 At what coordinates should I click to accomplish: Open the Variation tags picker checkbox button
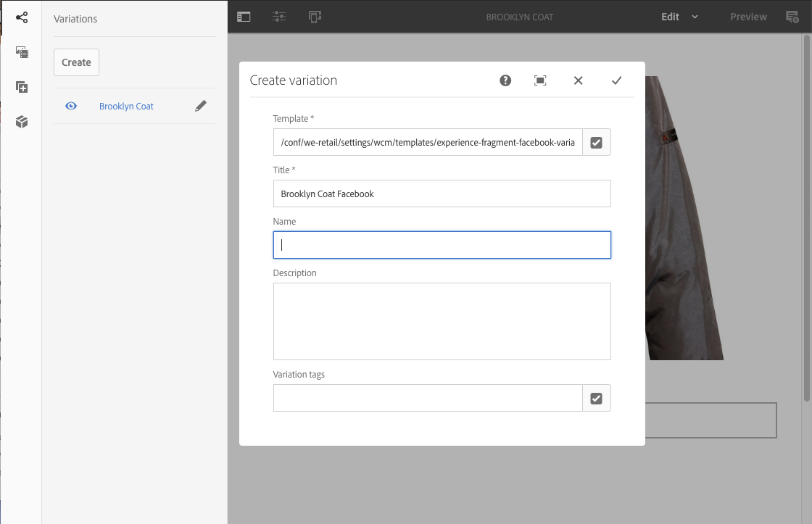click(x=596, y=398)
